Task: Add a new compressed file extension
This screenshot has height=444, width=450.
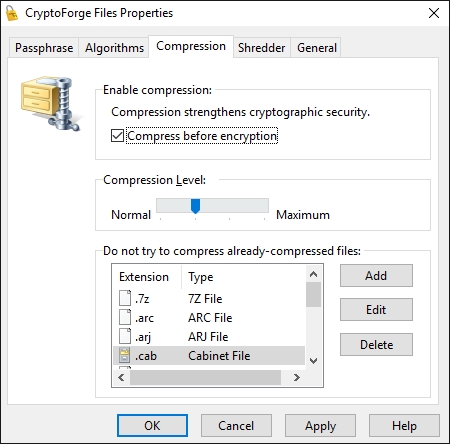Action: [x=376, y=276]
